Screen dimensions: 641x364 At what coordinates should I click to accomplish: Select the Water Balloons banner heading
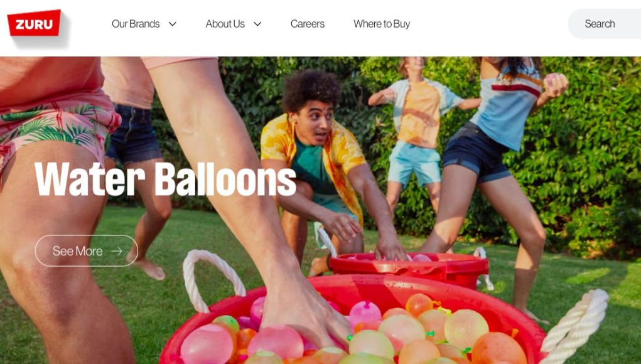click(x=166, y=179)
